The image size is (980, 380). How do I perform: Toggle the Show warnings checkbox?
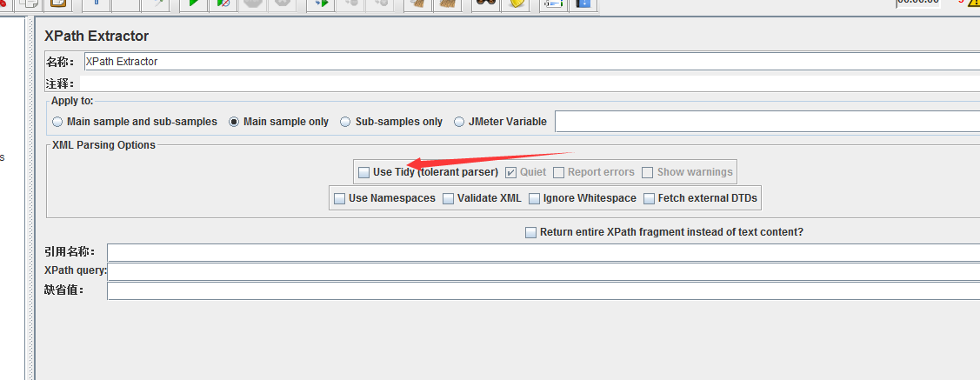coord(648,172)
